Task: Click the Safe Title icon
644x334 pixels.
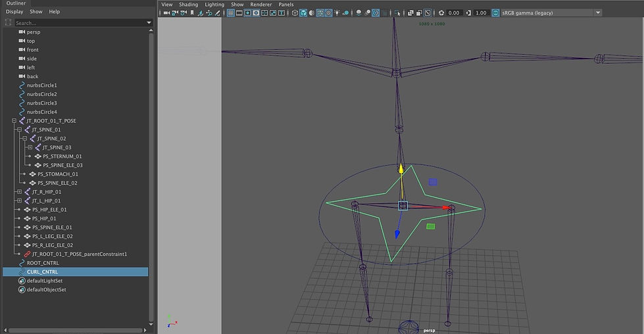Action: 282,12
